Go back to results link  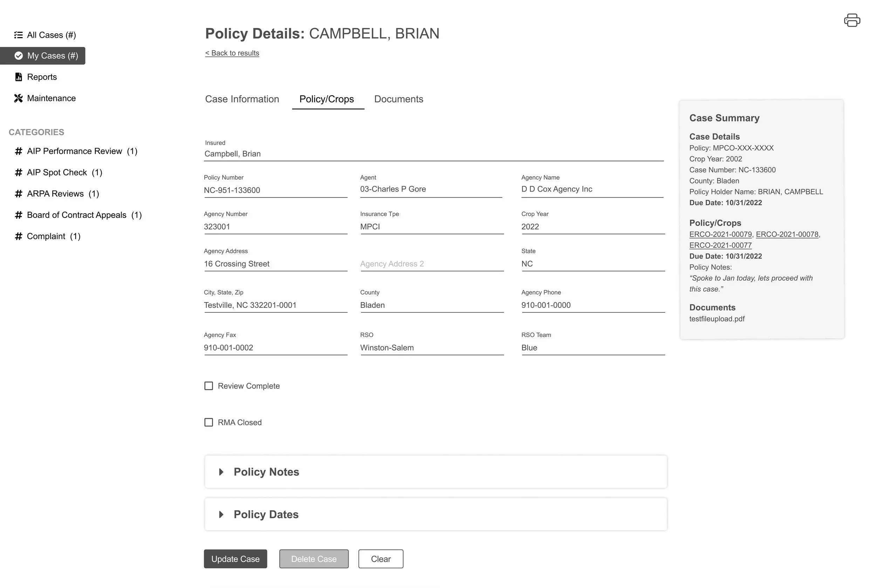tap(232, 53)
